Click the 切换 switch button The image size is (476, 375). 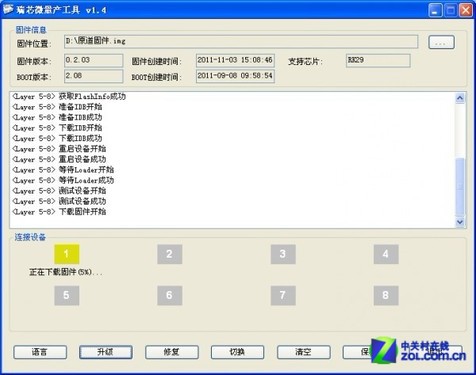click(x=237, y=352)
